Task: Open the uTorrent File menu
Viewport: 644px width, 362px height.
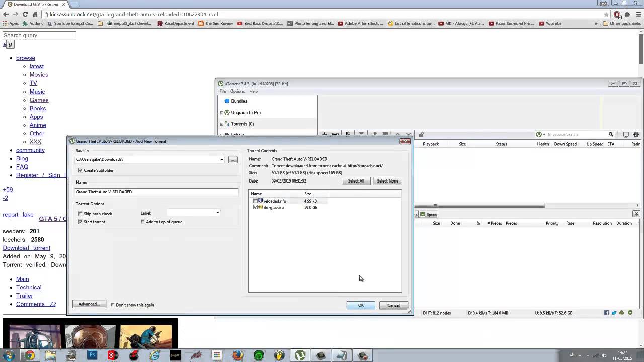Action: point(223,91)
